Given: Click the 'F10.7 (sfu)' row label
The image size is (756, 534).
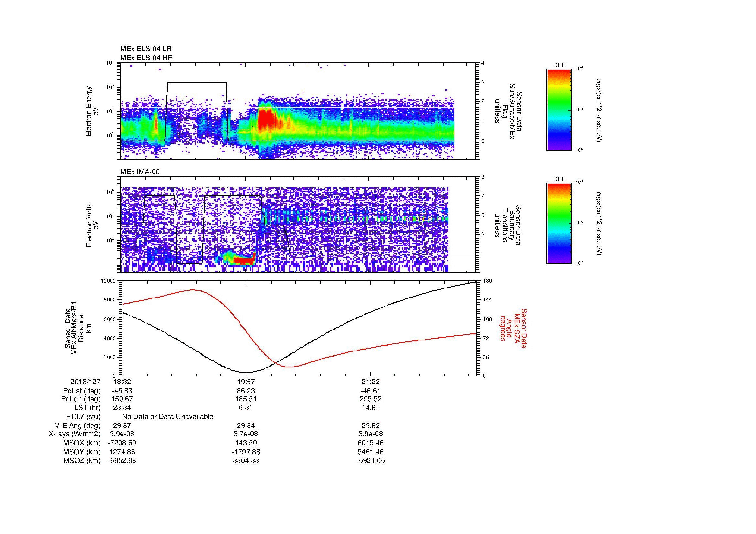Looking at the screenshot, I should (x=83, y=417).
